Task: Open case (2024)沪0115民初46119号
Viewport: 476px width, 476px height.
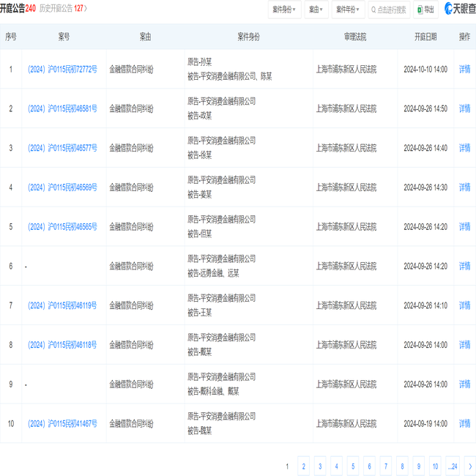Action: tap(62, 305)
